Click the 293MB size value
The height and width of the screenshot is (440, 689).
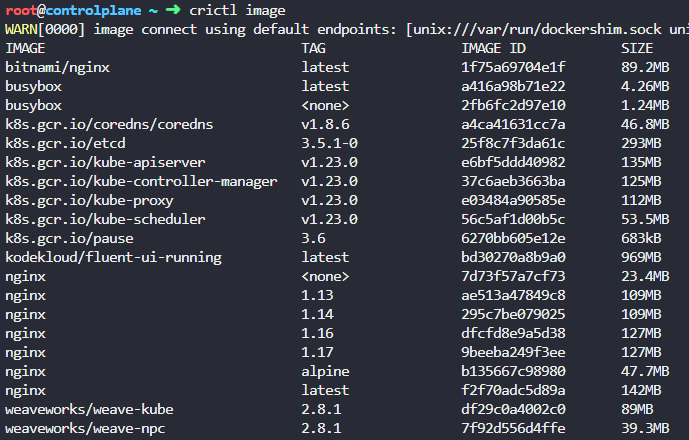point(641,143)
